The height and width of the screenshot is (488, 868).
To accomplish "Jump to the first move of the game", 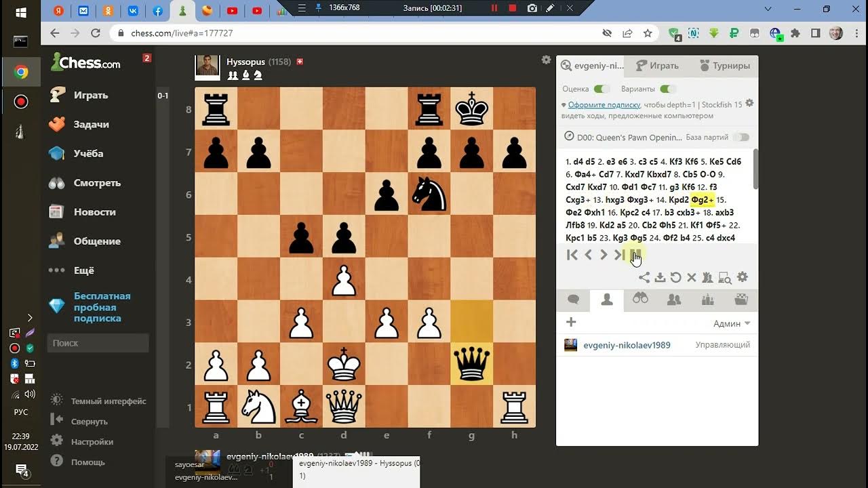I will [x=572, y=255].
